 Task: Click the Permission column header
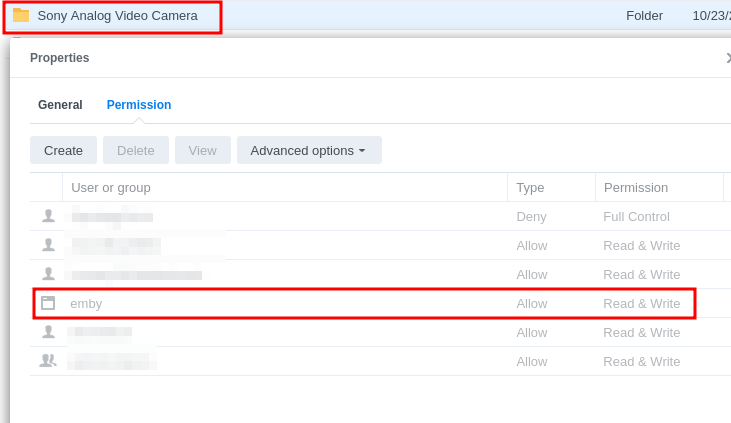coord(636,187)
